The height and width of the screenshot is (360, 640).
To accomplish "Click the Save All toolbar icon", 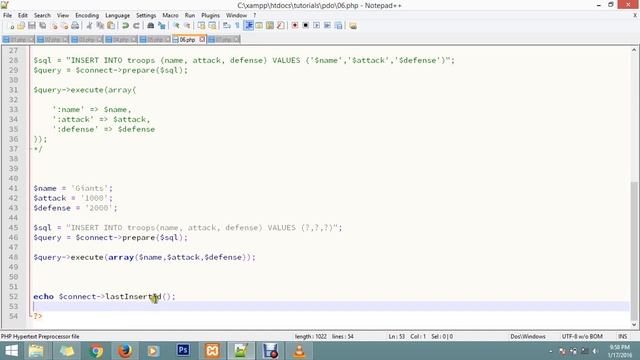I will (x=42, y=26).
